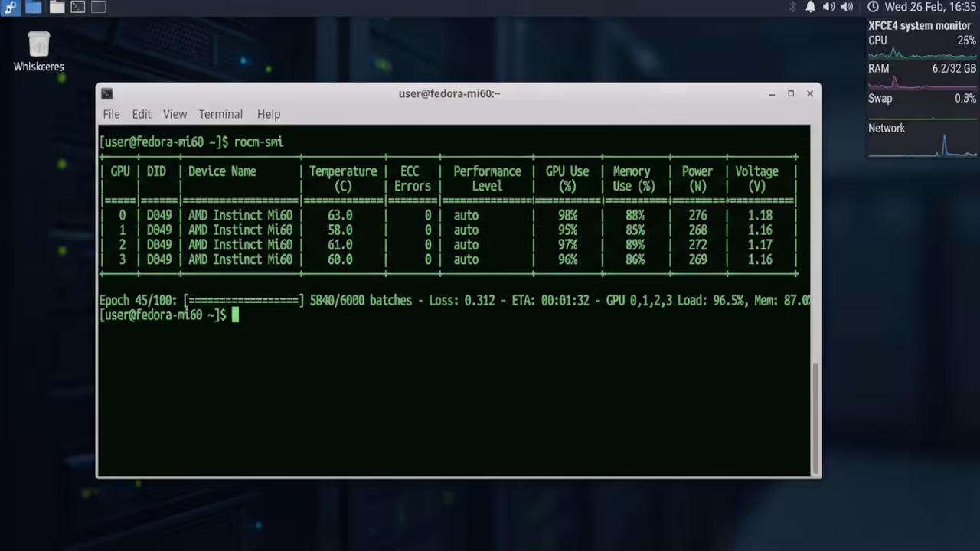
Task: Open the Edit menu in terminal
Action: tap(142, 114)
